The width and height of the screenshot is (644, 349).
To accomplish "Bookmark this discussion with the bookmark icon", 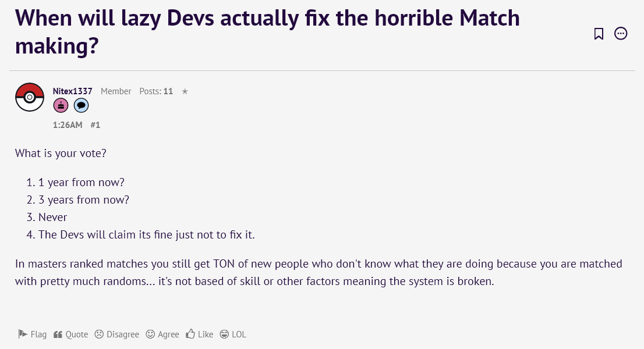I will point(599,34).
